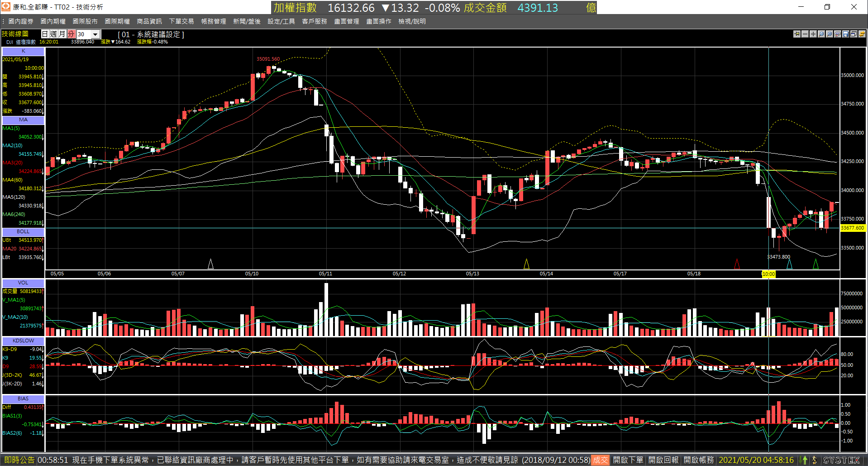Switch chart to weekly (週) period
The image size is (868, 466).
pos(53,34)
